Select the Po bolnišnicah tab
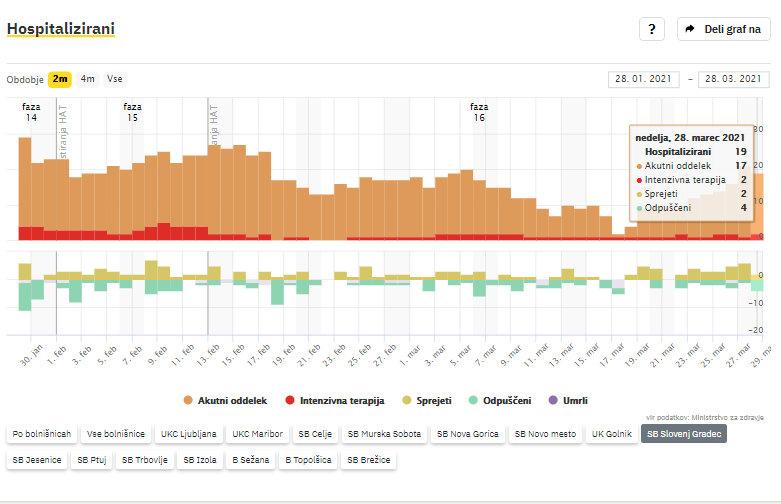 41,435
